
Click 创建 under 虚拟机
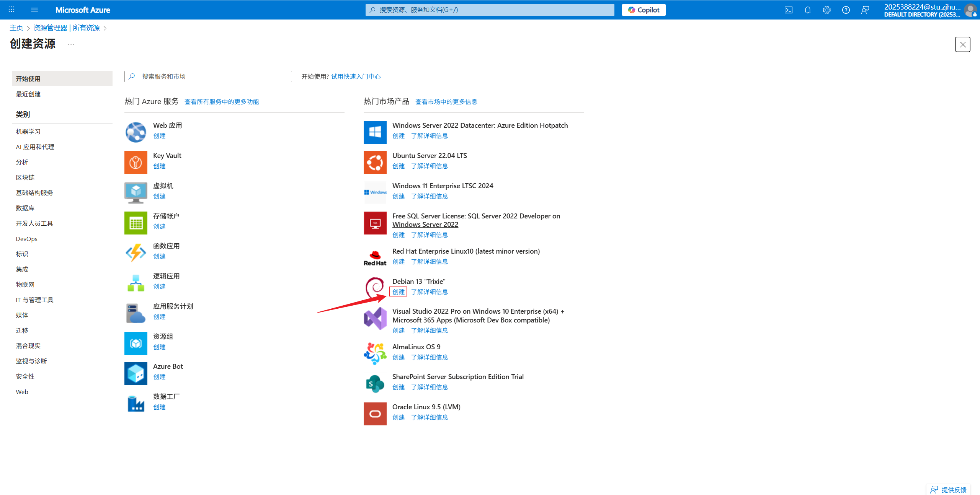point(159,196)
